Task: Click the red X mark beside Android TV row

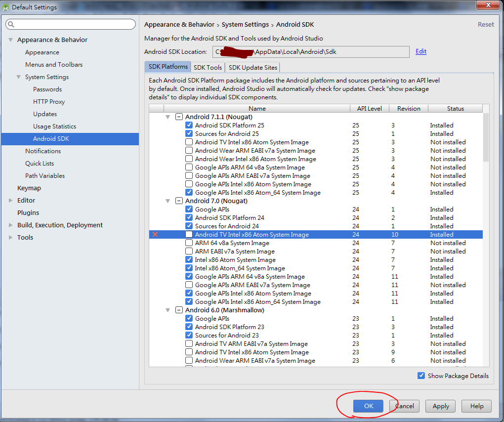Action: pos(155,234)
